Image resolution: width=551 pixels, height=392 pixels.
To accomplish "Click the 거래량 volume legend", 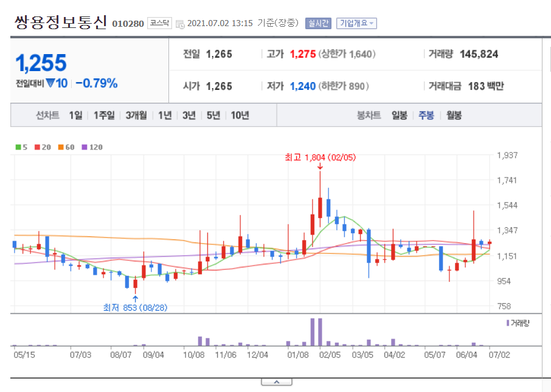I will click(518, 323).
